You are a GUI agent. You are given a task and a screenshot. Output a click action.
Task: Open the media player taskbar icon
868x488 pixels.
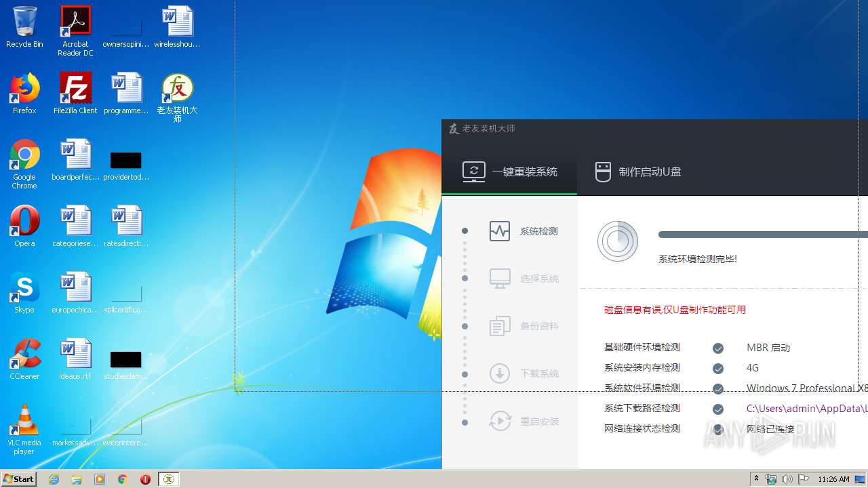[x=100, y=479]
